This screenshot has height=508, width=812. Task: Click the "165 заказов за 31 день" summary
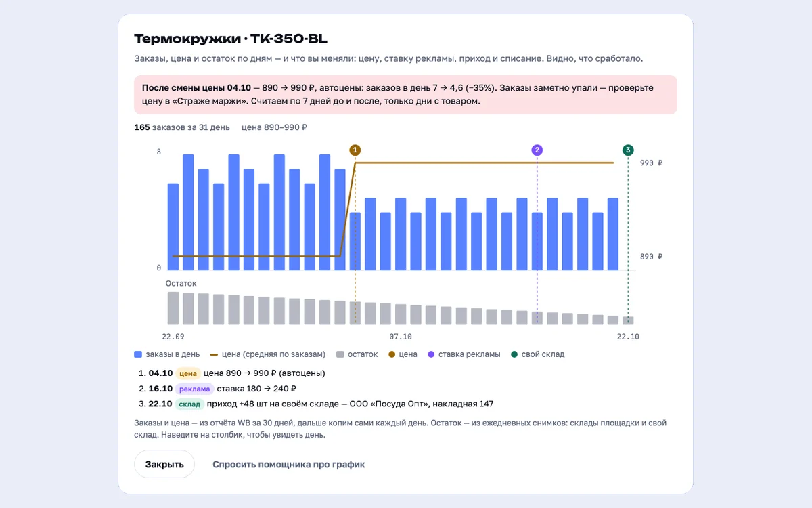(x=182, y=127)
